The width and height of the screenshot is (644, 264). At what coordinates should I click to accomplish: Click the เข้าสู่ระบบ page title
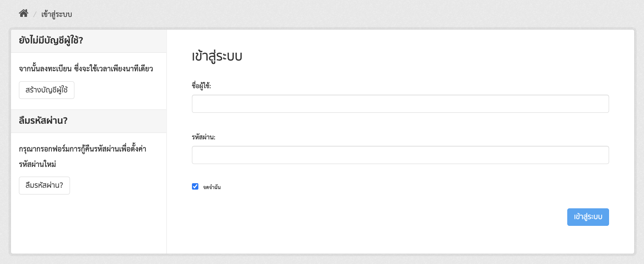(217, 57)
